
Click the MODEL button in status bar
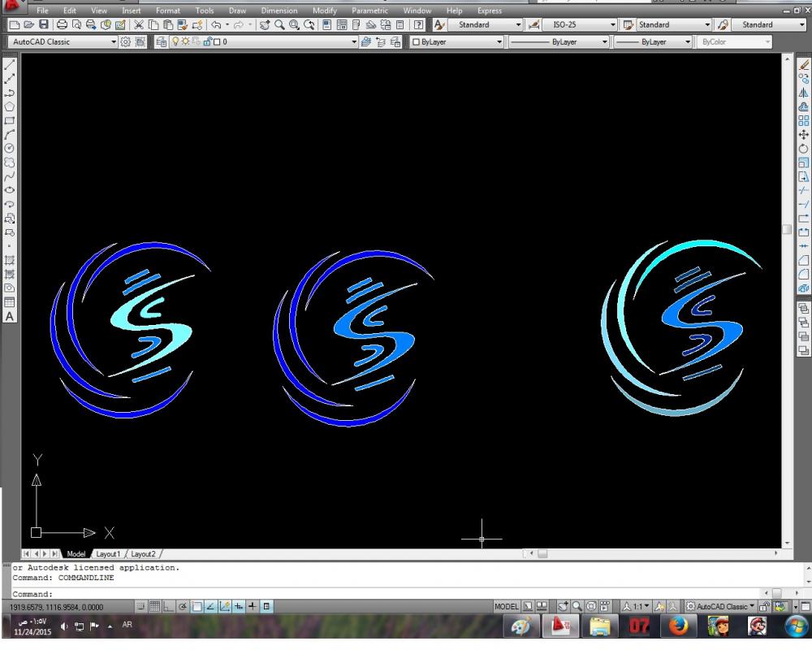(x=506, y=606)
